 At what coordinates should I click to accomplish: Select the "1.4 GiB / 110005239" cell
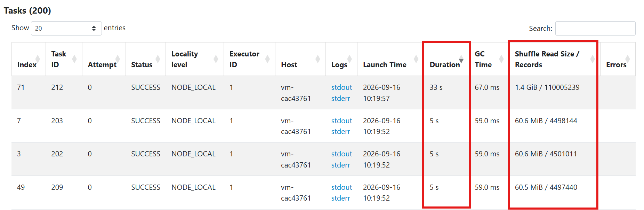click(547, 87)
